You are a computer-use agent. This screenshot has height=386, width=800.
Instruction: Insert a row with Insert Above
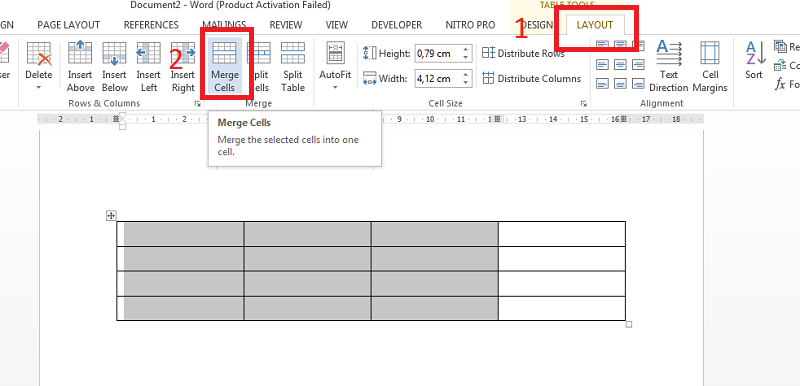pos(80,67)
